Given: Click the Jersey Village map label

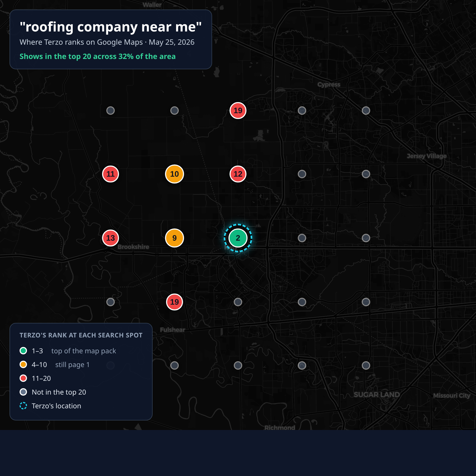Looking at the screenshot, I should coord(427,156).
